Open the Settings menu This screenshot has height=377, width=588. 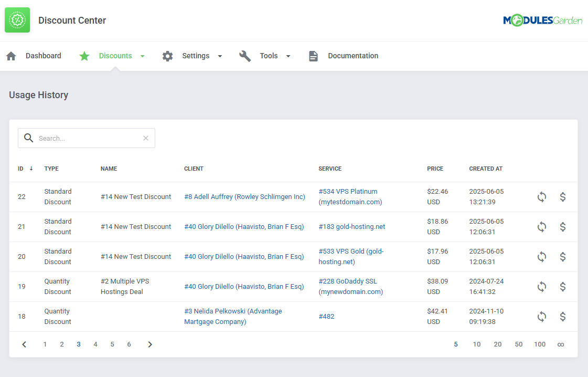tap(196, 56)
